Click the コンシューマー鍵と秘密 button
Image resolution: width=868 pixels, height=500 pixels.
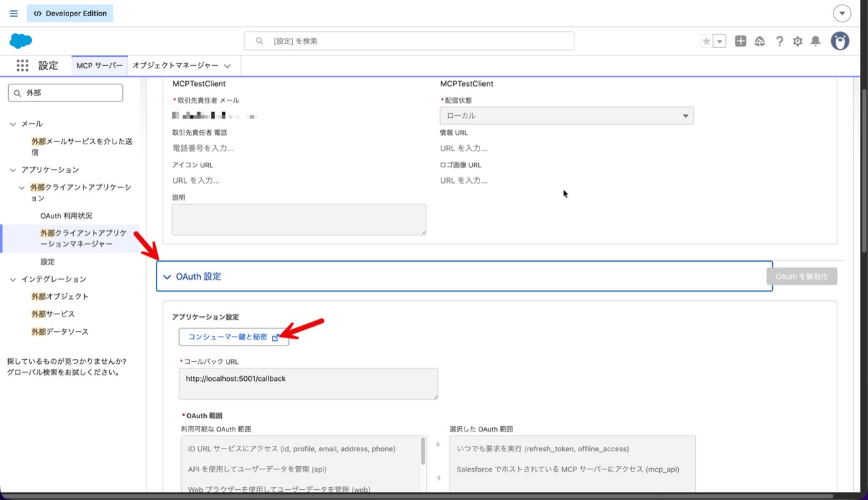[x=233, y=337]
